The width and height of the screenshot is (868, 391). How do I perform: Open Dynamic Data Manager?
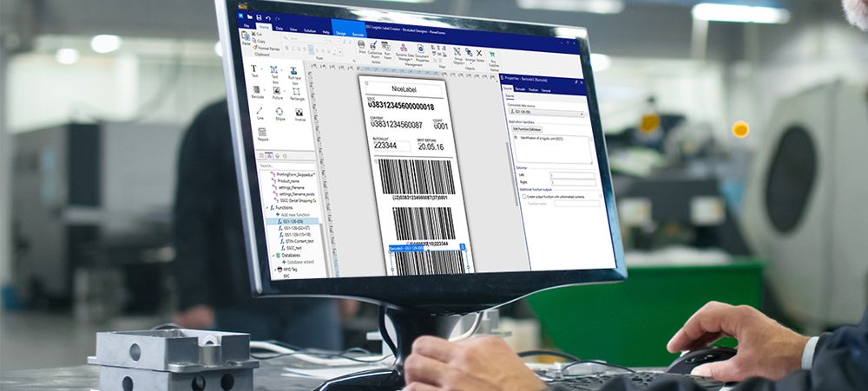(404, 51)
